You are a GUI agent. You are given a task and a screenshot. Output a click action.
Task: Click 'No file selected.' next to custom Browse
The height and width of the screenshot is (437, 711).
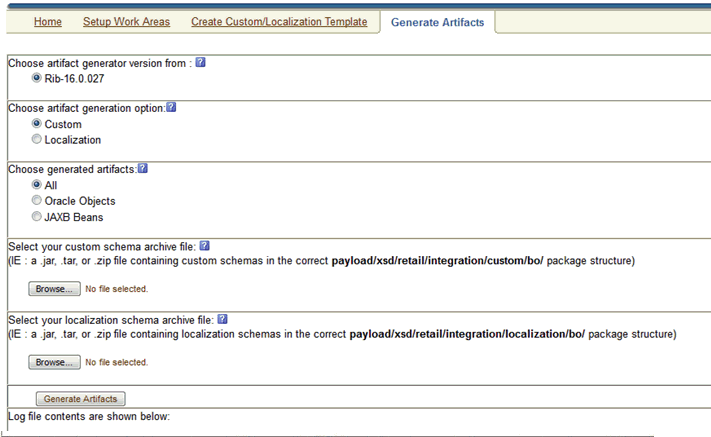pos(117,289)
